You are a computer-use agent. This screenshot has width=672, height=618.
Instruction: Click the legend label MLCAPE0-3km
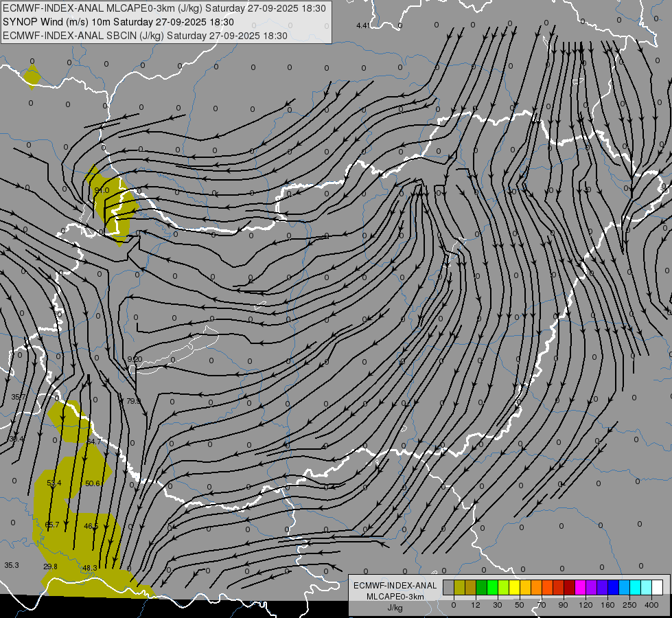395,597
